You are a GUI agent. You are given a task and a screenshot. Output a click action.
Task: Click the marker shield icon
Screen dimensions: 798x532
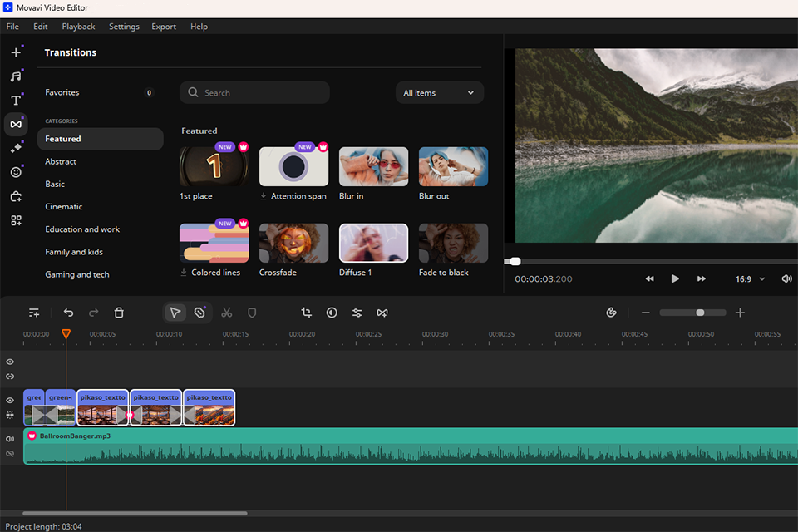coord(252,313)
